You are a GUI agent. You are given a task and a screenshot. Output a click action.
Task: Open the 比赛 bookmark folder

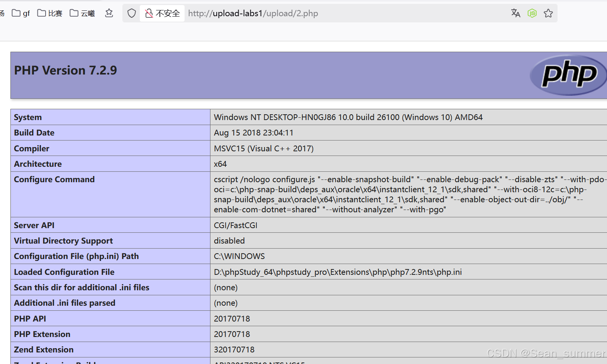50,13
